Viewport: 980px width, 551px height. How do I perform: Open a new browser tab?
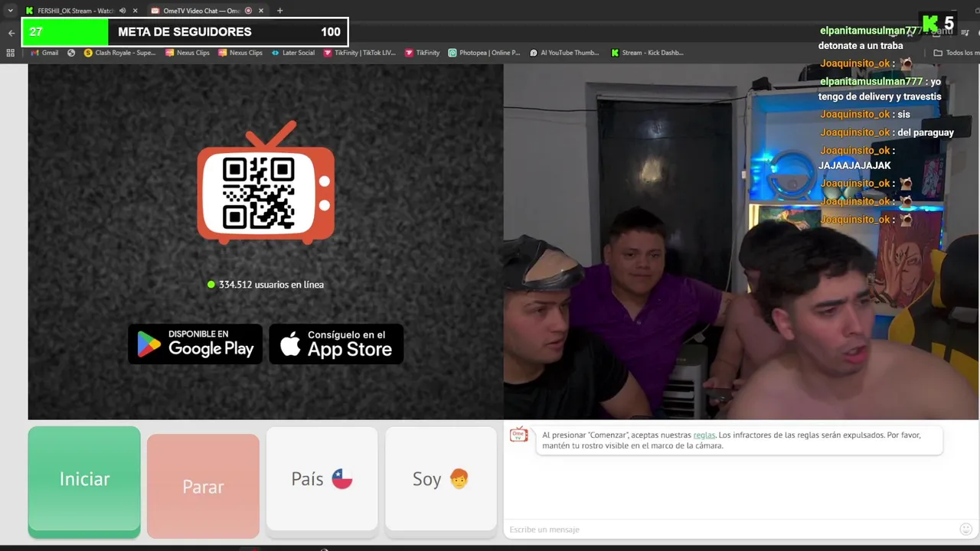point(279,11)
